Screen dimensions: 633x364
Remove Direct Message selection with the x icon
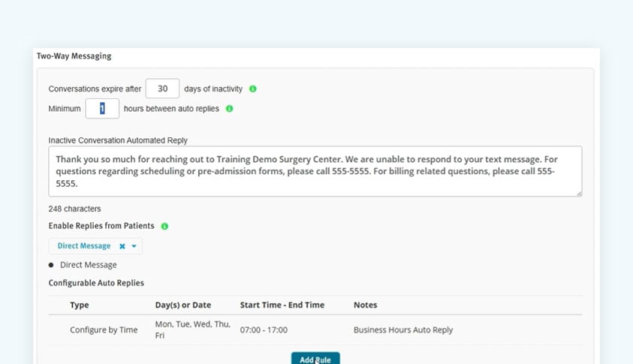click(122, 246)
